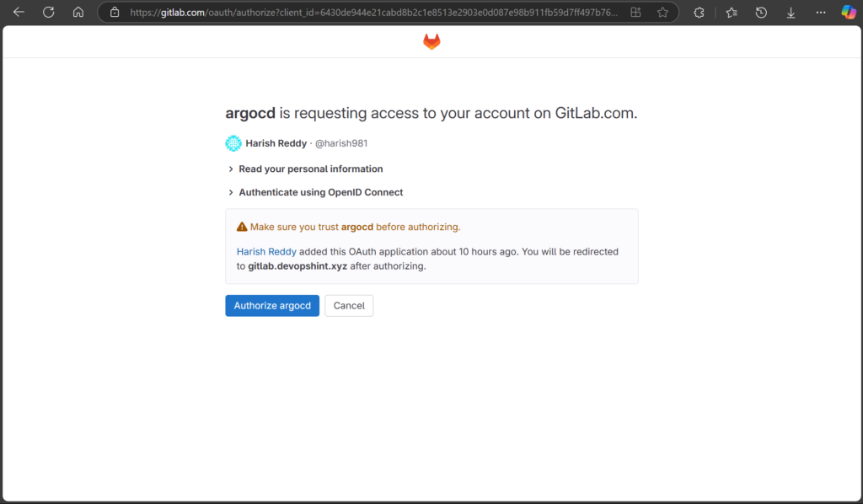The width and height of the screenshot is (863, 504).
Task: View site info via the padlock icon
Action: pyautogui.click(x=115, y=12)
